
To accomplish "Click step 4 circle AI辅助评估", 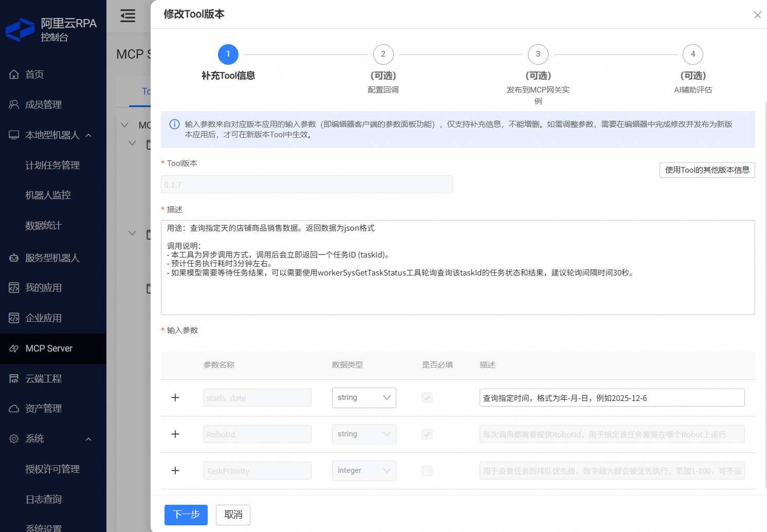I will tap(693, 54).
